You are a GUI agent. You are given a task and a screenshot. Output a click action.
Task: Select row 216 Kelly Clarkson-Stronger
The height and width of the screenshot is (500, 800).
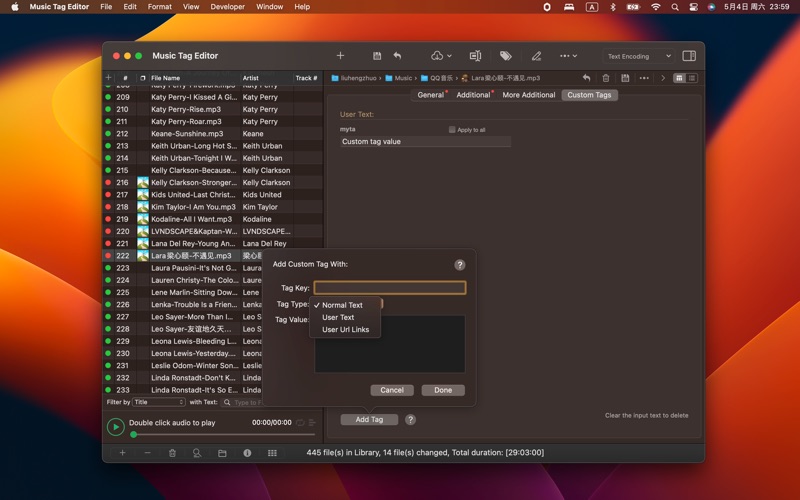(213, 183)
